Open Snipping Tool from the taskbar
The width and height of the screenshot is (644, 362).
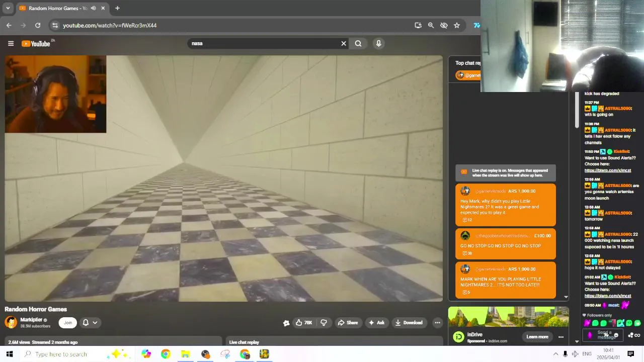225,354
